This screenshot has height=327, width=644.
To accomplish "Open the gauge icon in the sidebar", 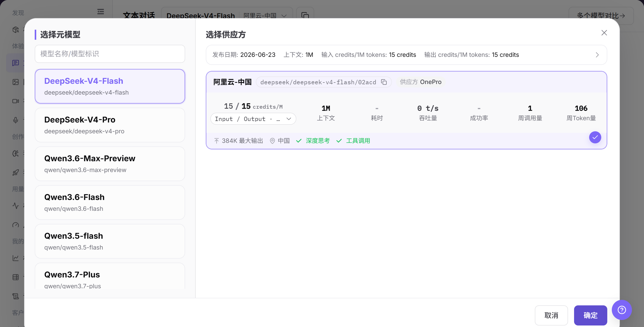I will pyautogui.click(x=16, y=225).
